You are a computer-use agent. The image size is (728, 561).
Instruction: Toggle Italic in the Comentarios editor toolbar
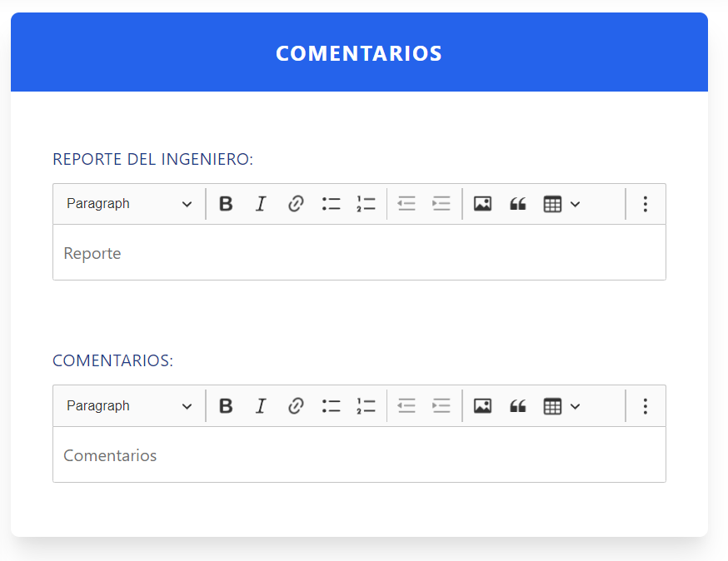pos(261,406)
